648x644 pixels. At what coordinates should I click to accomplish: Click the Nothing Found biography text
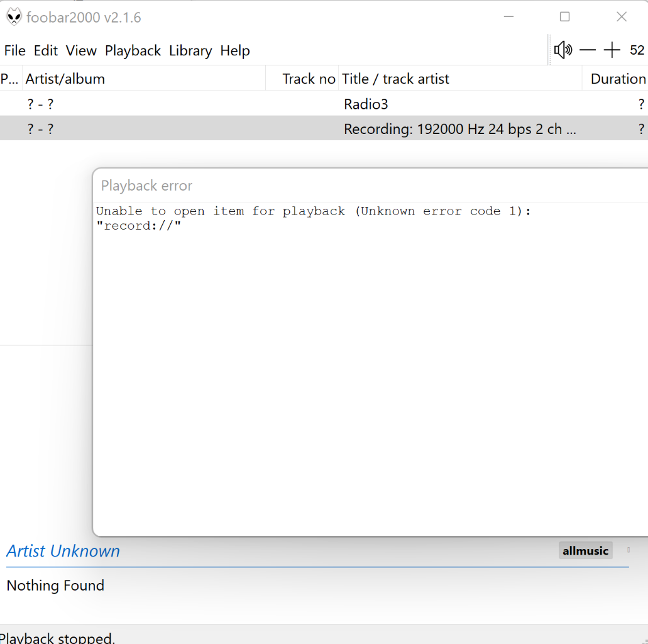click(55, 586)
